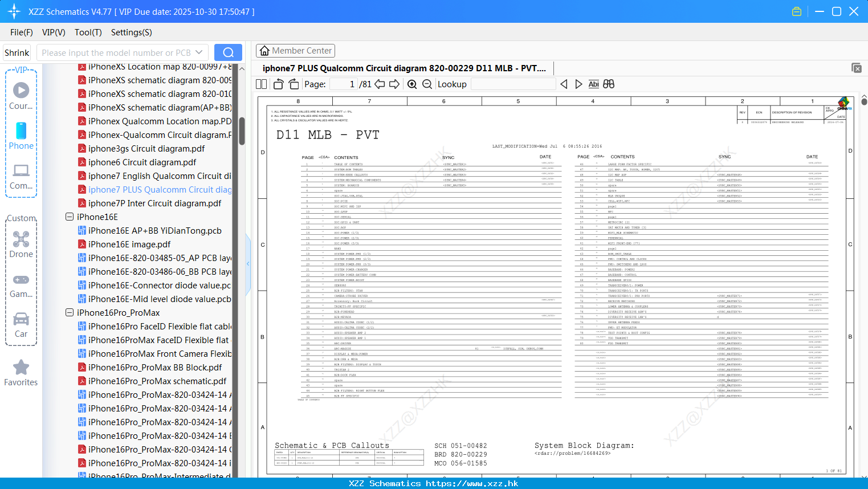Viewport: 868px width, 489px height.
Task: Open iPhone16Pro_ProMax schematic.pdf
Action: [152, 381]
